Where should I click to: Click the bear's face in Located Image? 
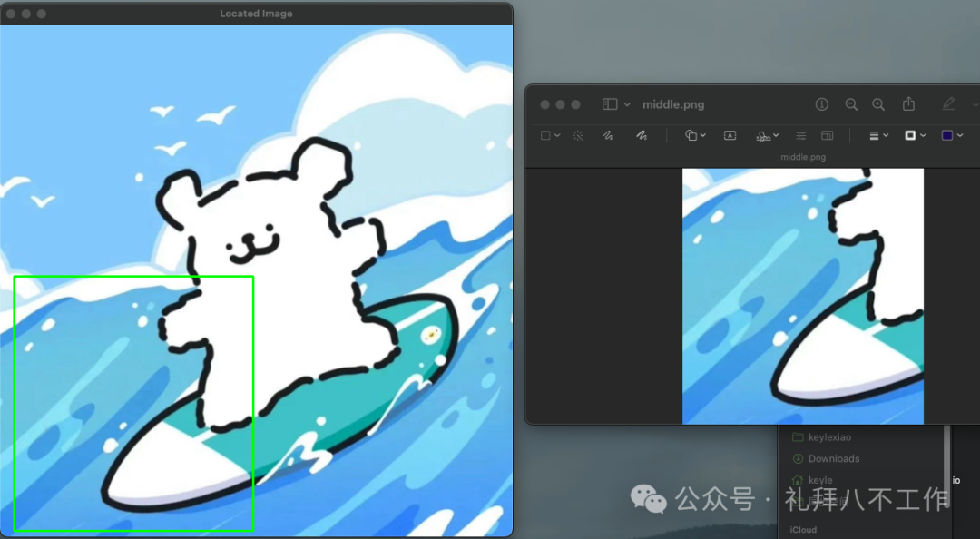(252, 244)
